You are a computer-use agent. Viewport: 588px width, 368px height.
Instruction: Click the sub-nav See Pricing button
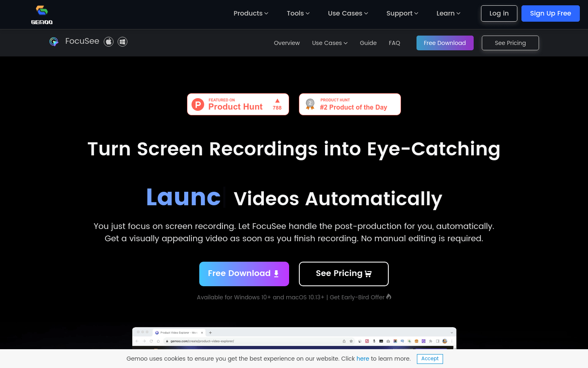pyautogui.click(x=510, y=43)
